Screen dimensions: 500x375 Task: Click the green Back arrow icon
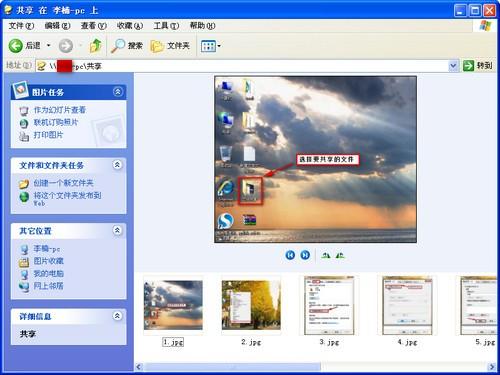pyautogui.click(x=15, y=46)
